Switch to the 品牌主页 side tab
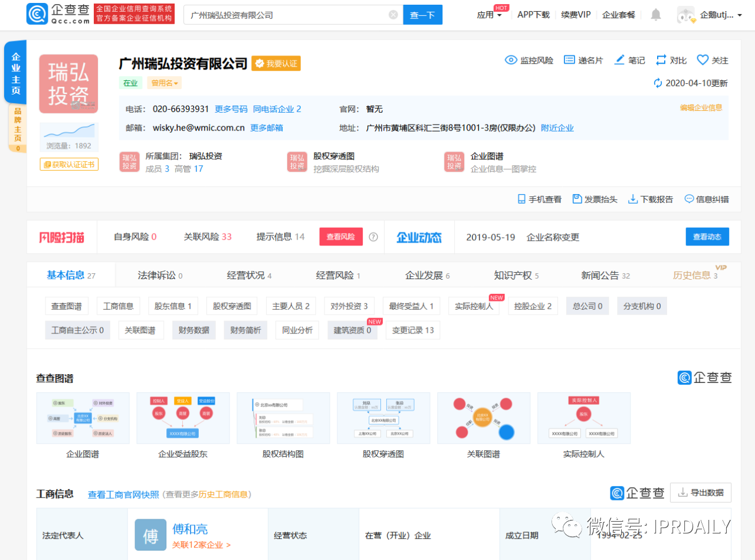The width and height of the screenshot is (755, 560). (x=17, y=129)
